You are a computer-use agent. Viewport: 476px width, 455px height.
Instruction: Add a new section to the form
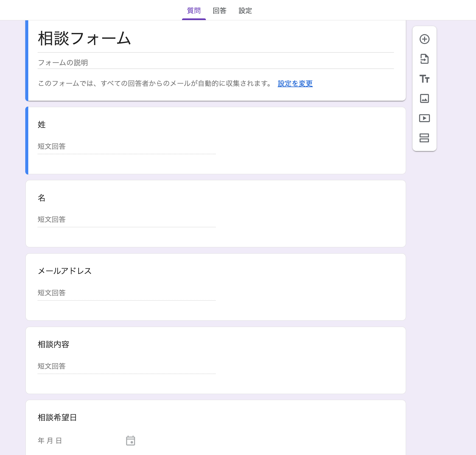pos(424,138)
